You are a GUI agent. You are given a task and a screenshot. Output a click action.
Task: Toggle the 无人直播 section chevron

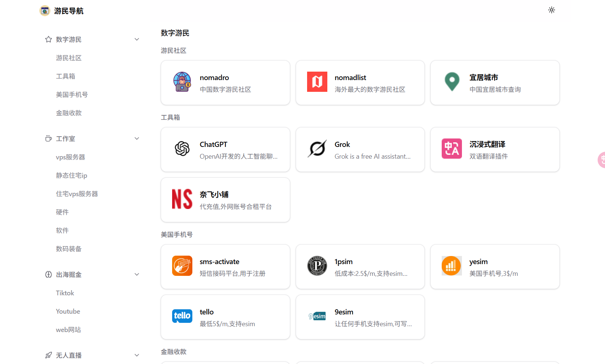[x=137, y=355]
